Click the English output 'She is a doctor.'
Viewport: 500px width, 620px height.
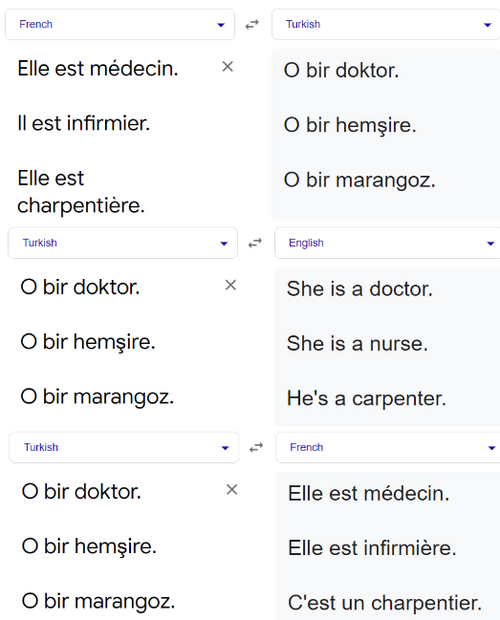(x=360, y=289)
